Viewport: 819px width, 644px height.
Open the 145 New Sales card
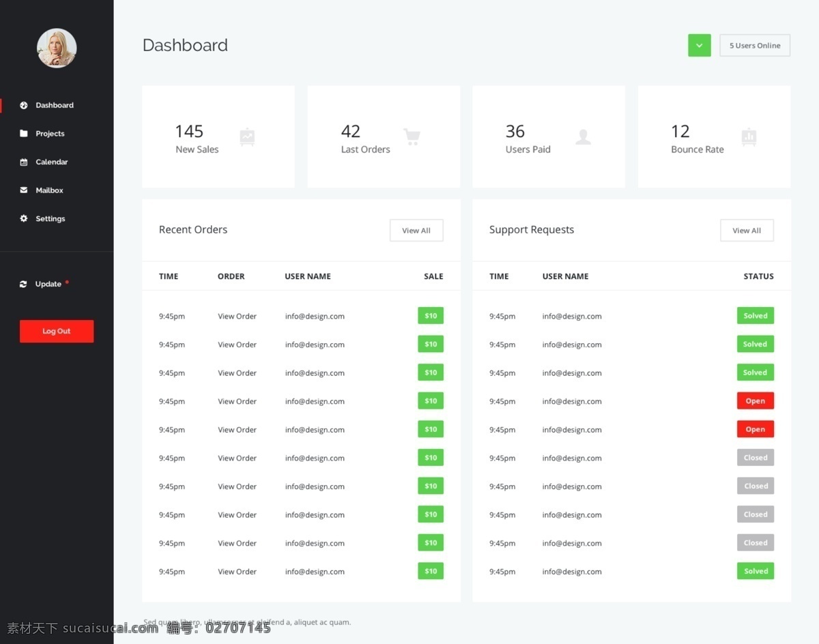[218, 136]
